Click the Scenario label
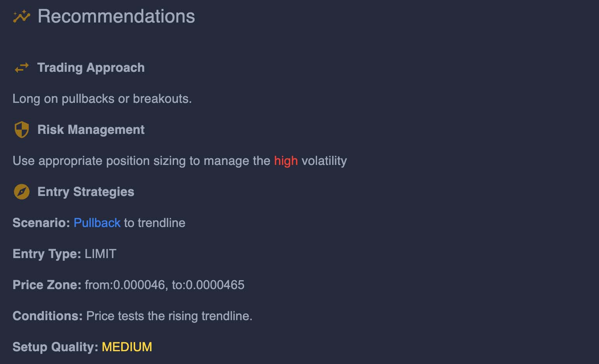Screen dimensions: 599x364 coord(41,223)
